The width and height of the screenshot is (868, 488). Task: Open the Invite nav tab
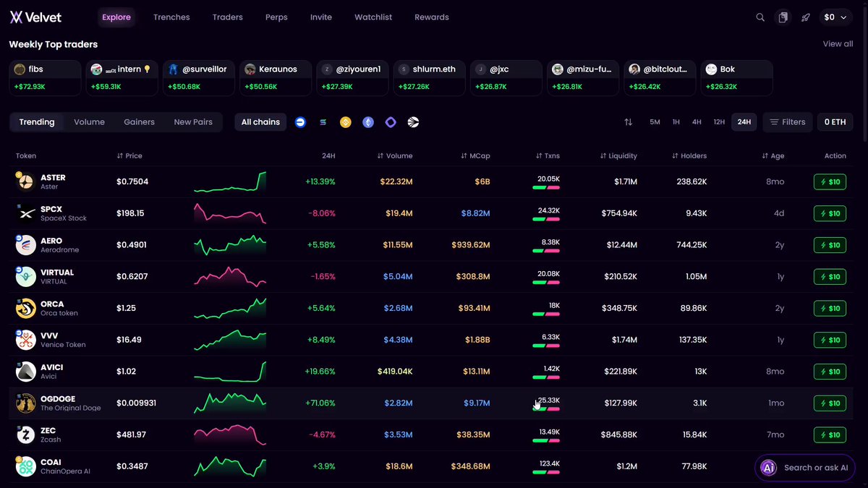tap(321, 17)
